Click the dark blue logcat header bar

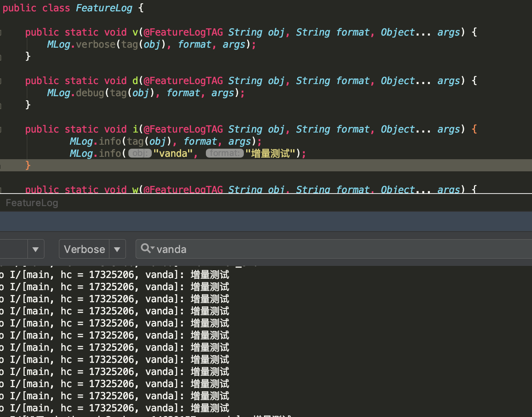pos(266,221)
